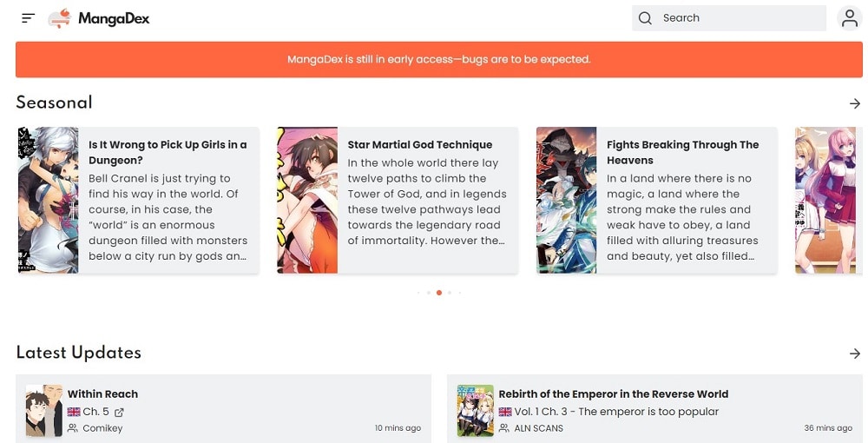This screenshot has height=443, width=868.
Task: Open the partially visible fourth seasonal cover
Action: [825, 200]
